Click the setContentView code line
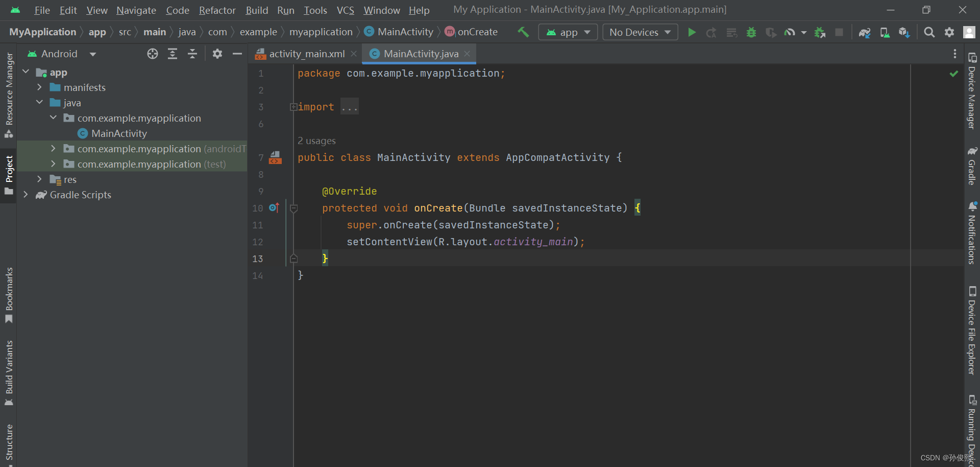This screenshot has width=980, height=467. (465, 242)
